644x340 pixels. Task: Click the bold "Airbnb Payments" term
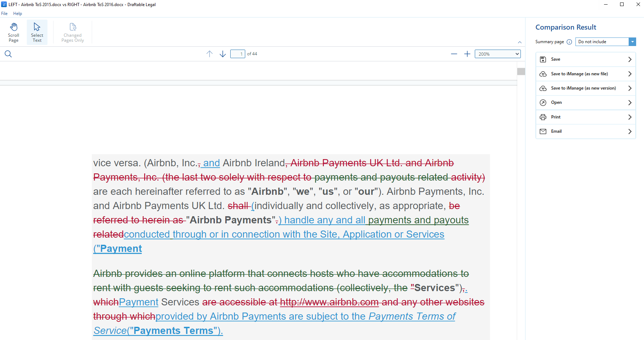231,220
